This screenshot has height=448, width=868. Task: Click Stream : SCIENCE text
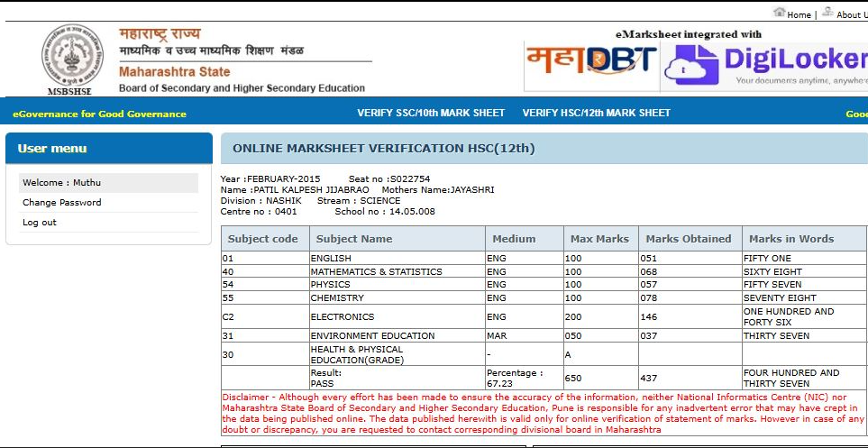(x=359, y=200)
